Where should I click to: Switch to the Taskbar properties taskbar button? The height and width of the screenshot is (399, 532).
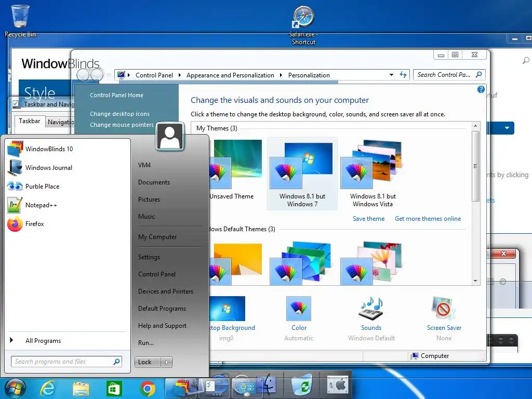tap(214, 388)
